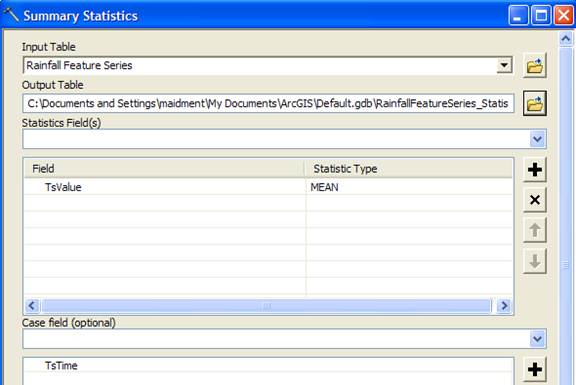Click left arrow of table horizontal scrollbar

(x=32, y=306)
